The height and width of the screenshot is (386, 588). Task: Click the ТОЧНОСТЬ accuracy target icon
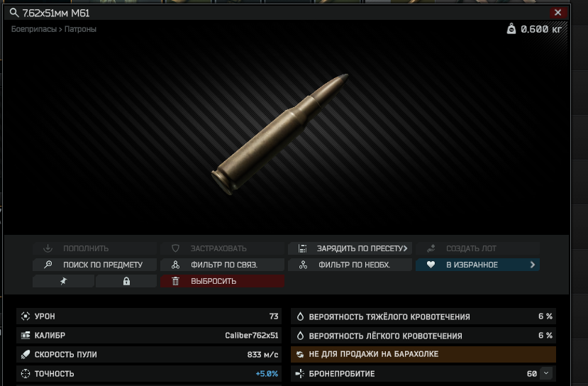tap(26, 374)
